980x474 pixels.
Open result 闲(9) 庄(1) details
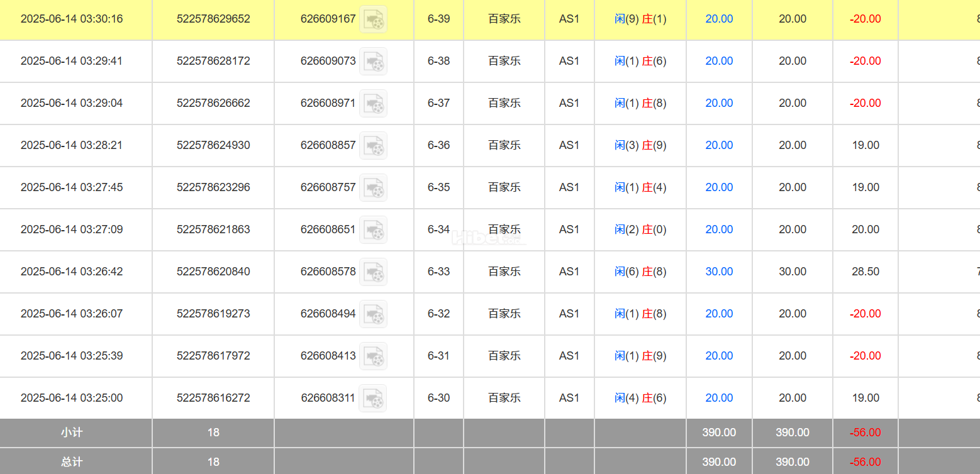pos(640,19)
